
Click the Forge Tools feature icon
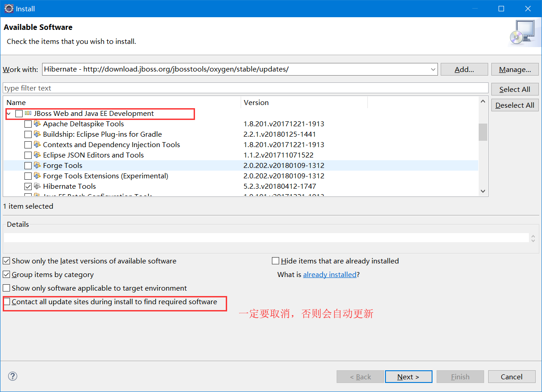[38, 165]
